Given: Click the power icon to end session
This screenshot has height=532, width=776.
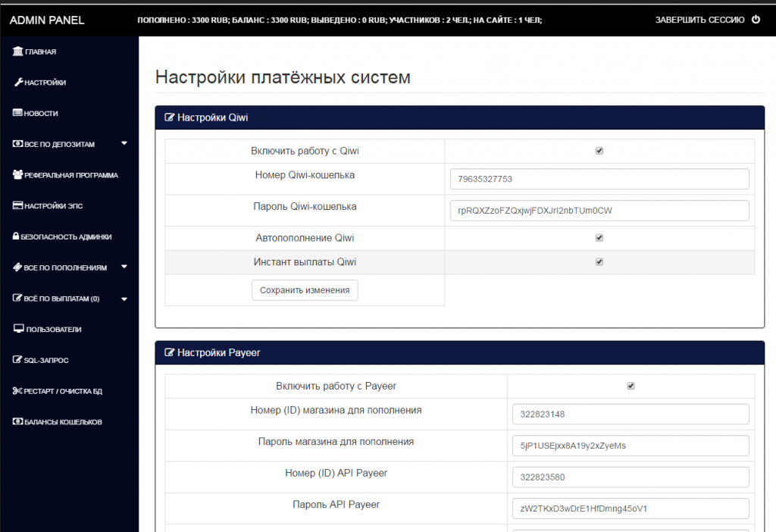Looking at the screenshot, I should tap(756, 20).
